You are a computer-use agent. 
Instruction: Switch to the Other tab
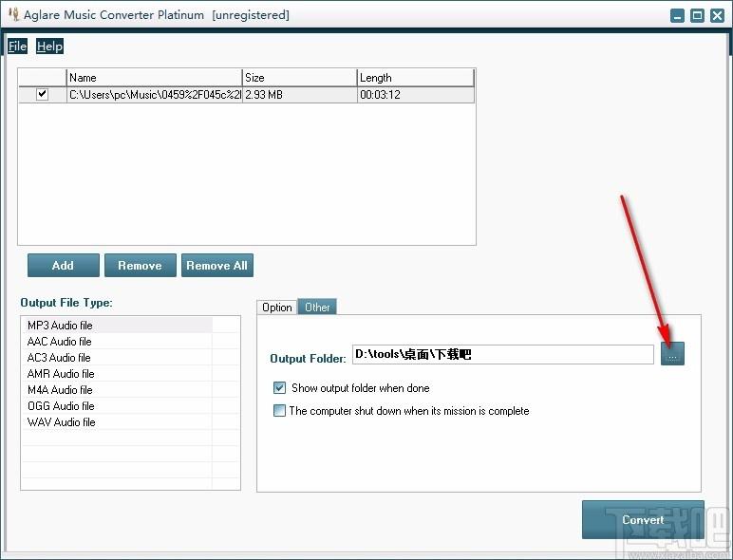317,308
